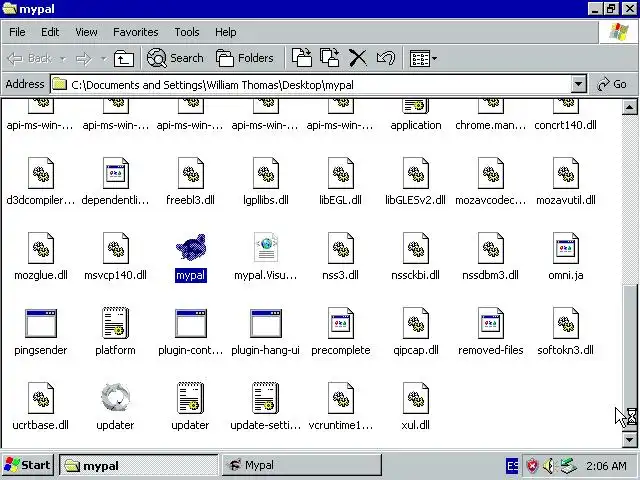The width and height of the screenshot is (640, 480).
Task: Select nssdbm3.dll file
Action: (x=491, y=257)
